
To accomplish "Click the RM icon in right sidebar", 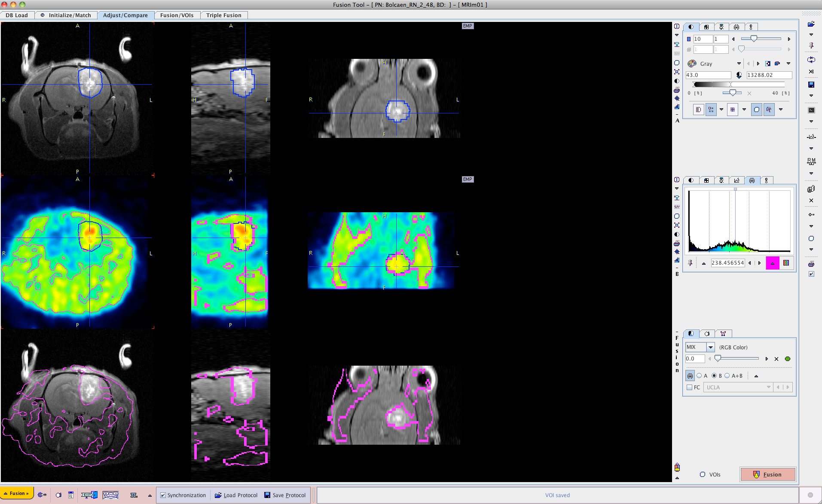I will [x=811, y=161].
